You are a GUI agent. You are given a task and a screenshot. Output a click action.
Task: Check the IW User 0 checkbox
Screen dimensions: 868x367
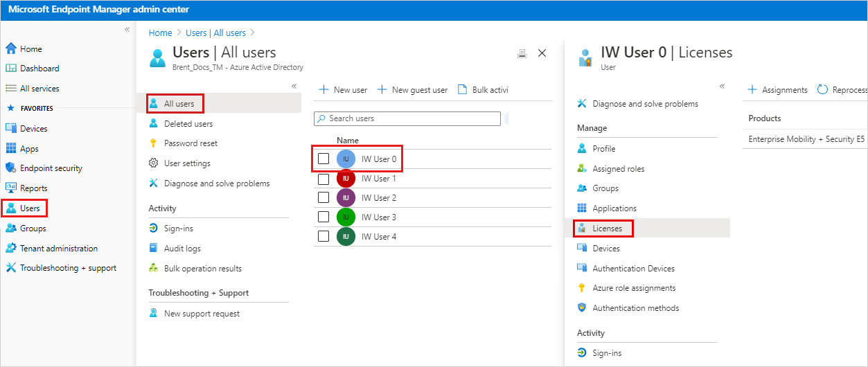point(324,159)
